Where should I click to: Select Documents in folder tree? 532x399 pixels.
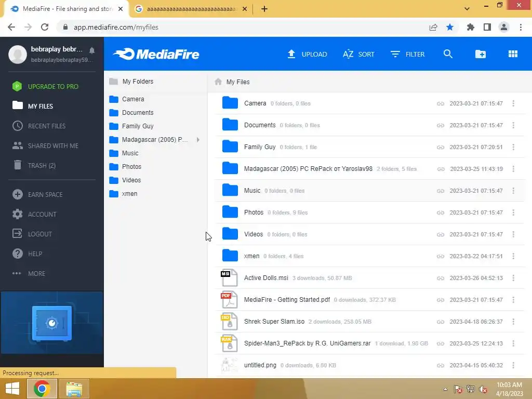coord(131,113)
